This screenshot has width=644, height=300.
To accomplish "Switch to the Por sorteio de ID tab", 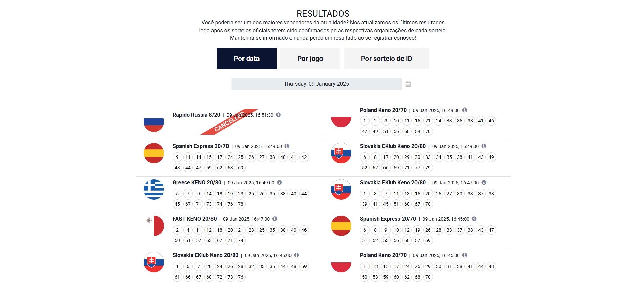I will (x=386, y=59).
